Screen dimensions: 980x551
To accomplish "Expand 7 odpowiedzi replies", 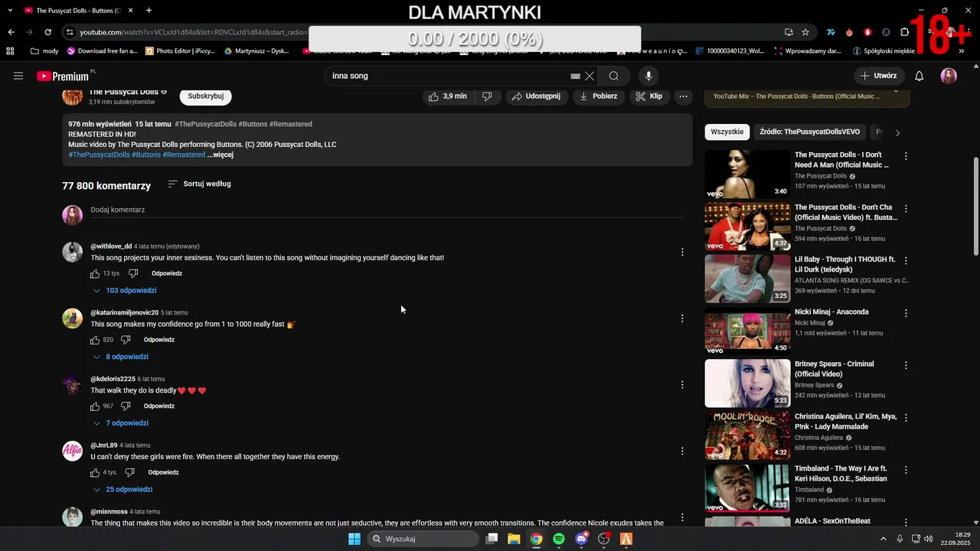I will pyautogui.click(x=121, y=423).
